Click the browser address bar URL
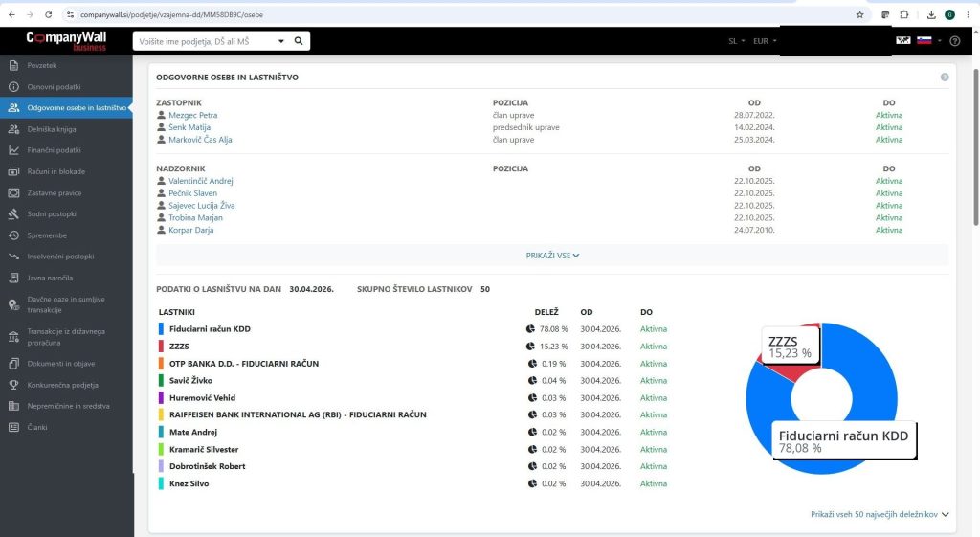This screenshot has height=537, width=980. click(x=172, y=14)
